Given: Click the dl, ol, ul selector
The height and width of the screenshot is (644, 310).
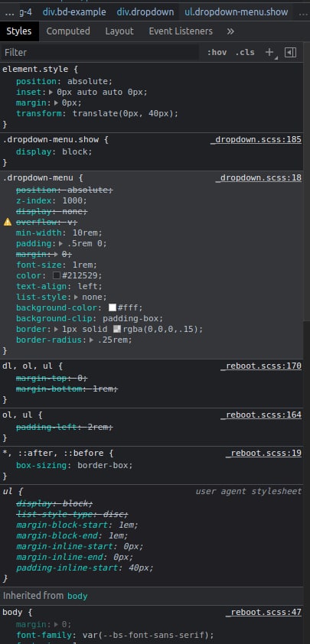Looking at the screenshot, I should [x=28, y=366].
